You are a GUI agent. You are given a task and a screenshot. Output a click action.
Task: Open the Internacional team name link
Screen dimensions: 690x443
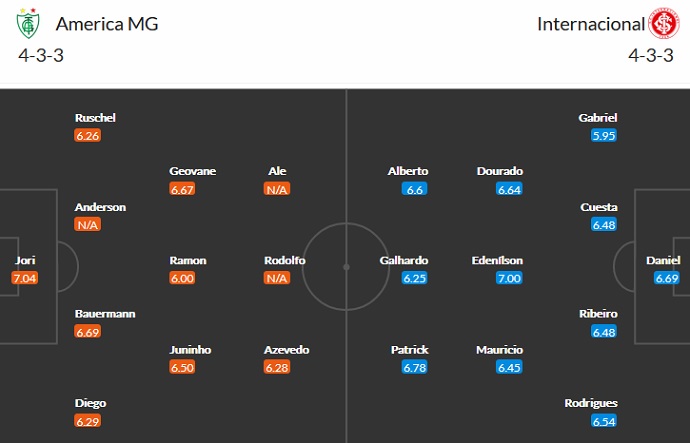[x=590, y=24]
